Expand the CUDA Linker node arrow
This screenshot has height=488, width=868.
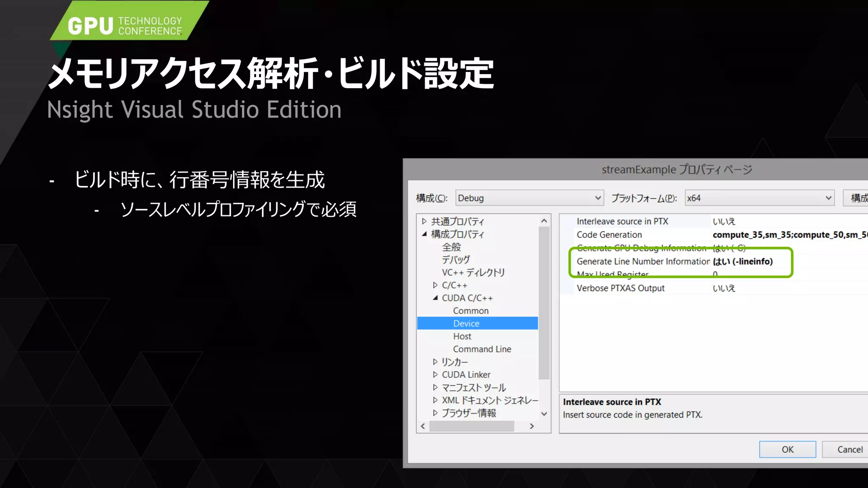pyautogui.click(x=435, y=374)
